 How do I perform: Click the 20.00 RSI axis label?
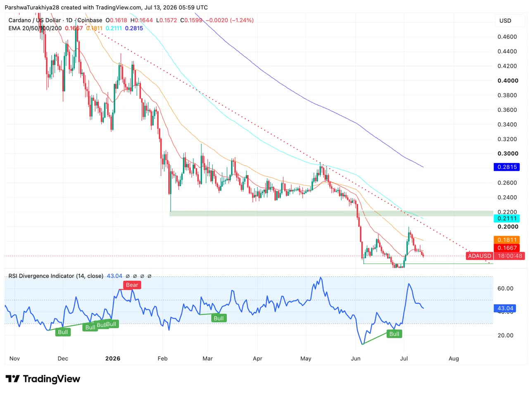coord(506,335)
